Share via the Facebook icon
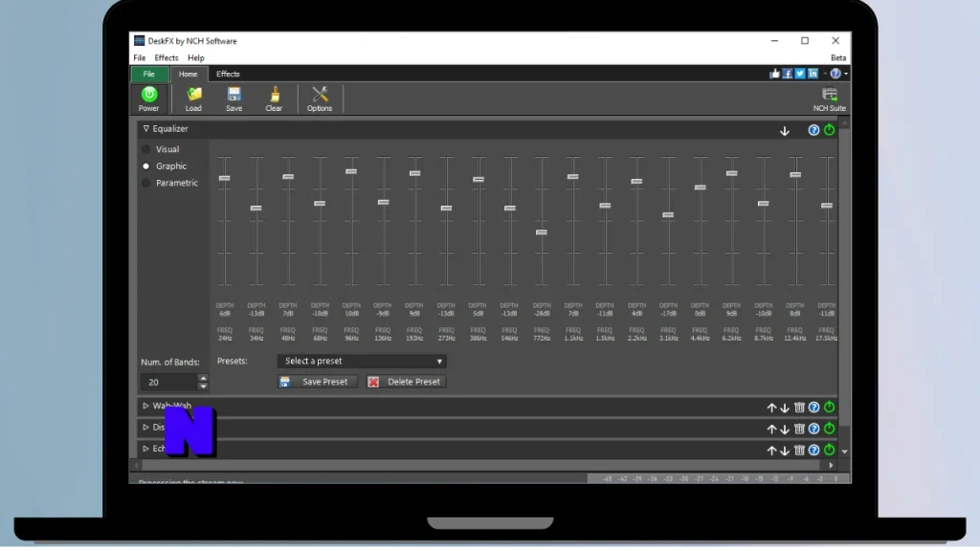 (788, 74)
